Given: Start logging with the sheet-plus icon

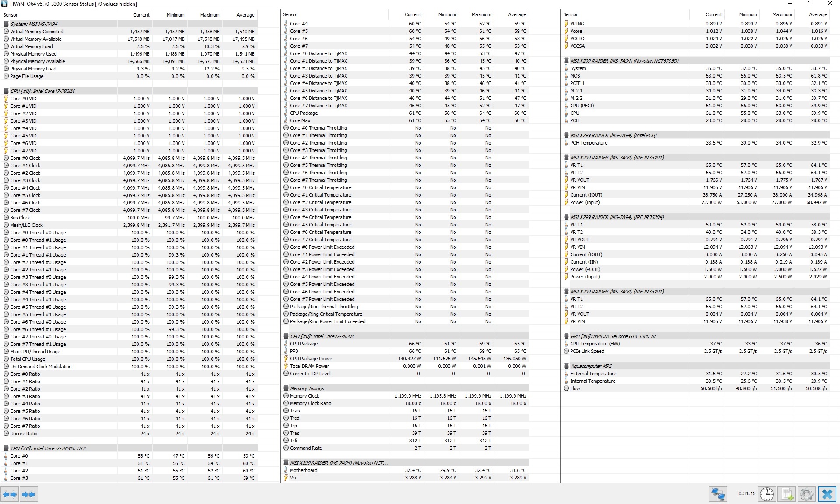Looking at the screenshot, I should (x=787, y=494).
